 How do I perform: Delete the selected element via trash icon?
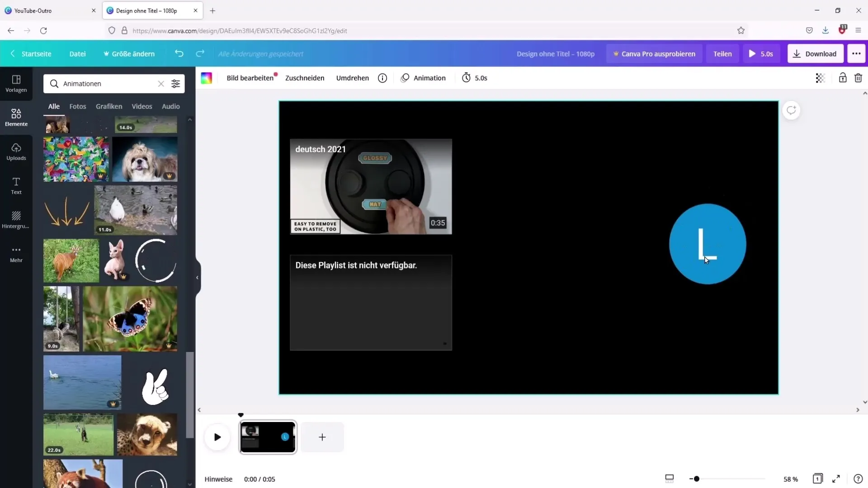click(858, 78)
